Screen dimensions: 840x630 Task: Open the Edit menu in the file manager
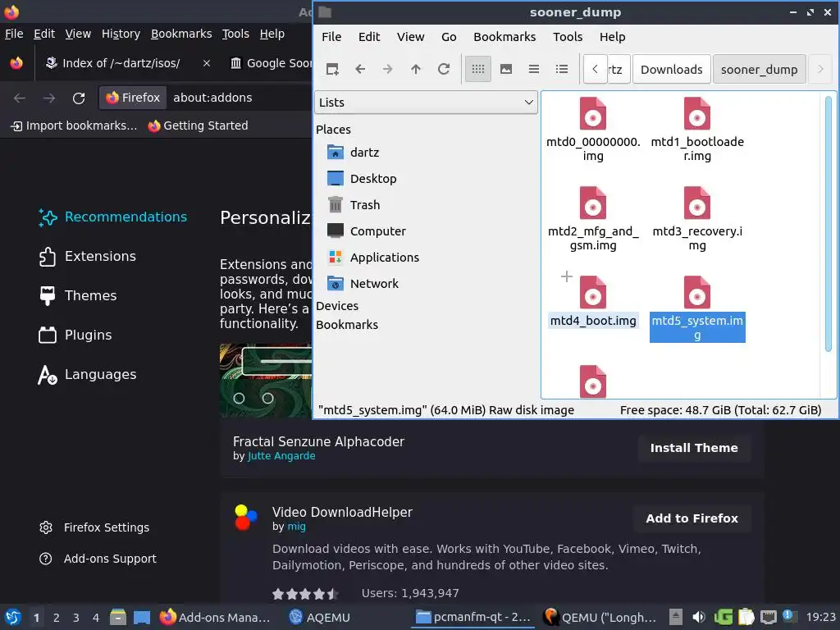coord(369,37)
